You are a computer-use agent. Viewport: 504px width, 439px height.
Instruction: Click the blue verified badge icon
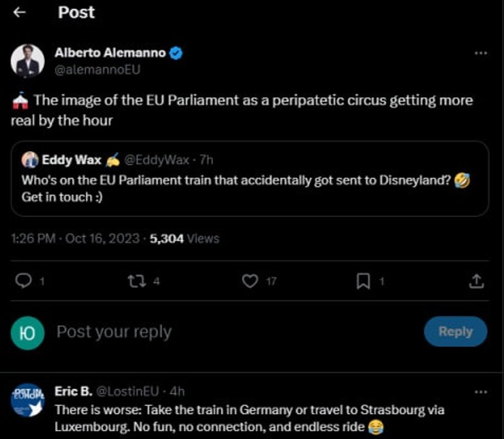176,53
